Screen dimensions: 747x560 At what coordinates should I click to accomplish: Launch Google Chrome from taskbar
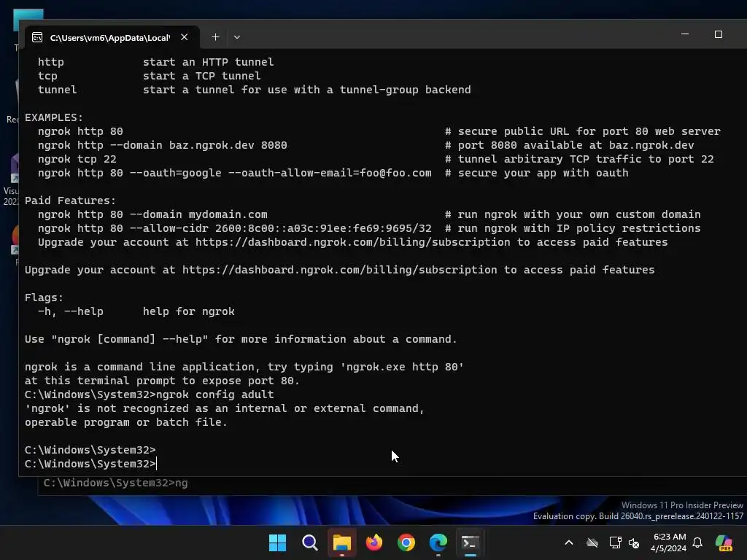(x=406, y=542)
